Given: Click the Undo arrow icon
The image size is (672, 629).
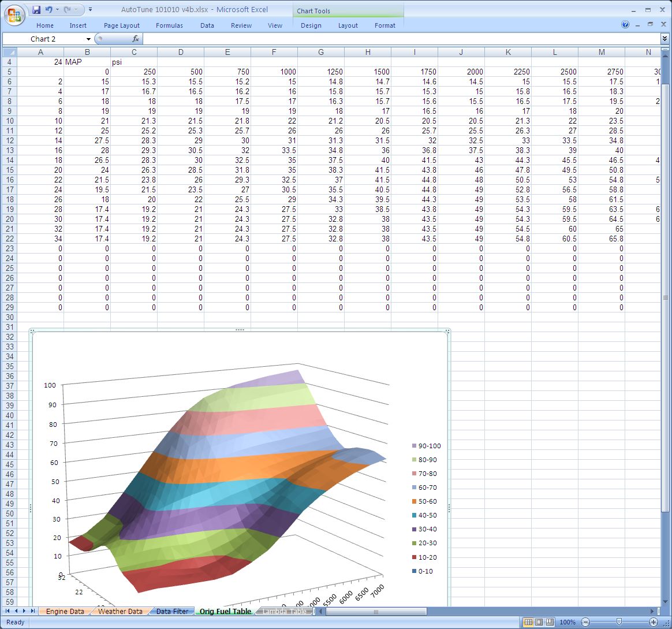Looking at the screenshot, I should (48, 10).
